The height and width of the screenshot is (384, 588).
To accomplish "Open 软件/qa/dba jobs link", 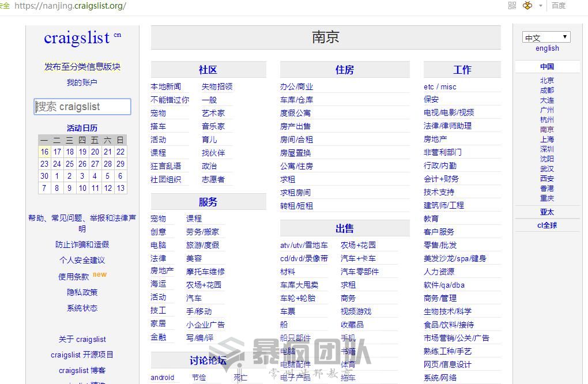I will 444,285.
